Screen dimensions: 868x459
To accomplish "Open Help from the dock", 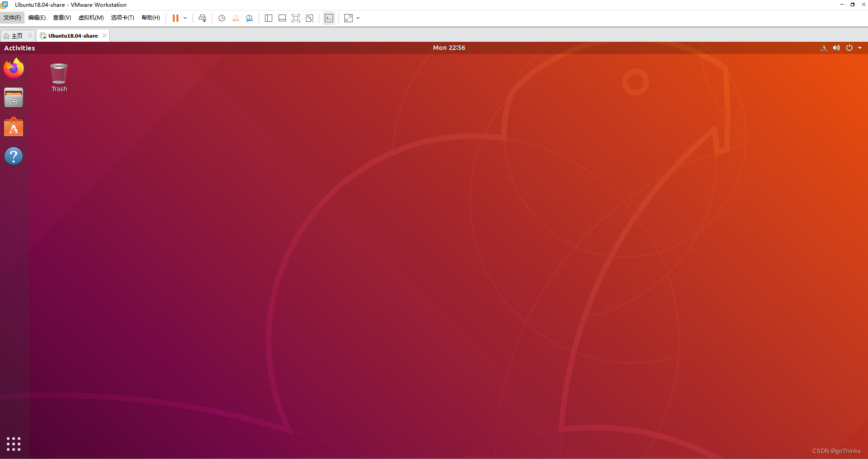I will click(14, 156).
